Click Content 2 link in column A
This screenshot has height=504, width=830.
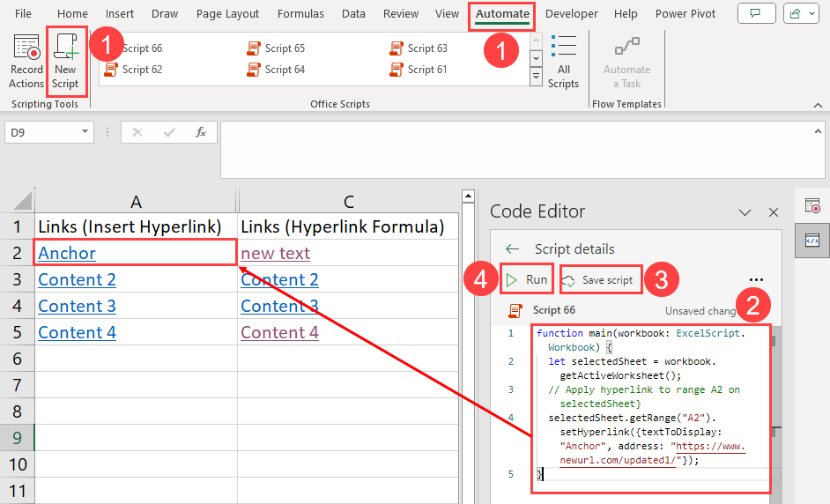point(77,279)
